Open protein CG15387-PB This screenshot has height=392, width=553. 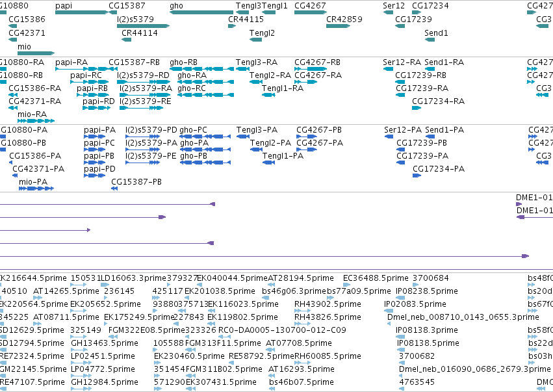tap(114, 189)
